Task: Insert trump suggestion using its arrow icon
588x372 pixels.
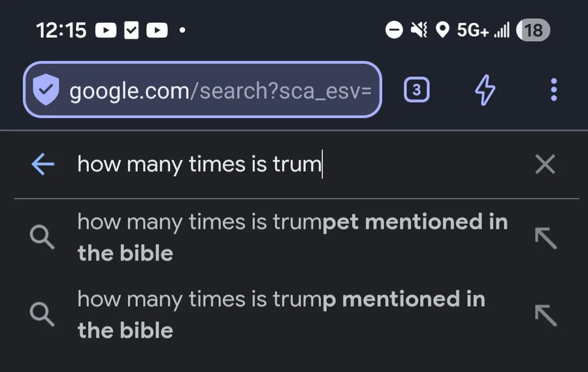Action: pos(545,315)
